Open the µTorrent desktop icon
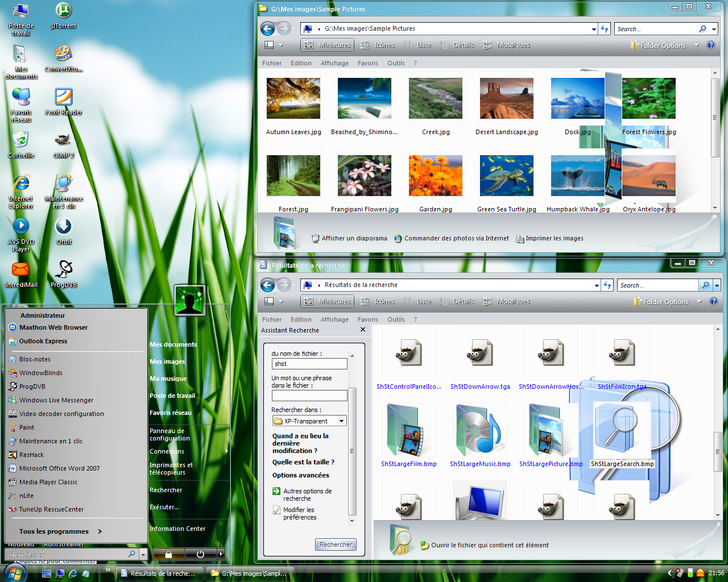 (x=64, y=15)
